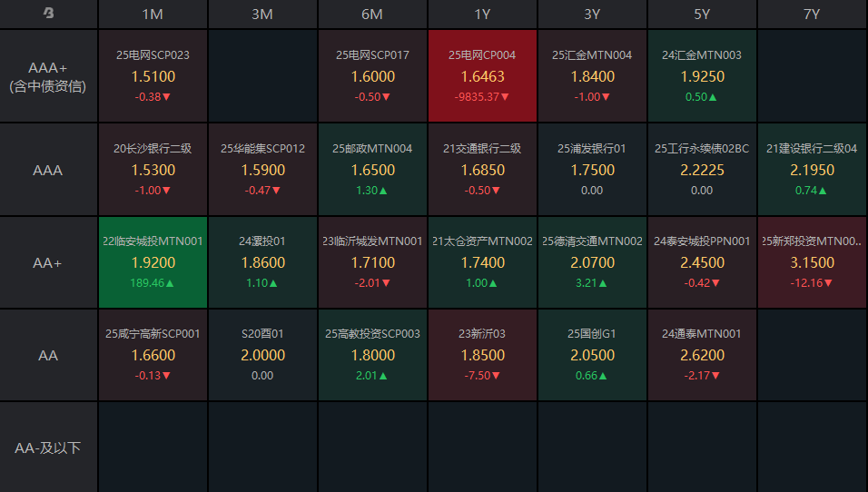
Task: Select the 7Y maturity column header
Action: (x=812, y=14)
